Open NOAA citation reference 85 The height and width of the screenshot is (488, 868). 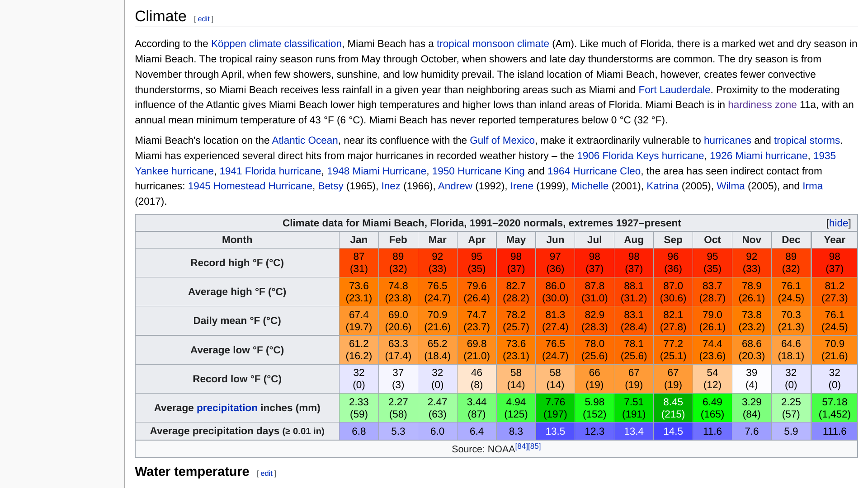coord(534,446)
